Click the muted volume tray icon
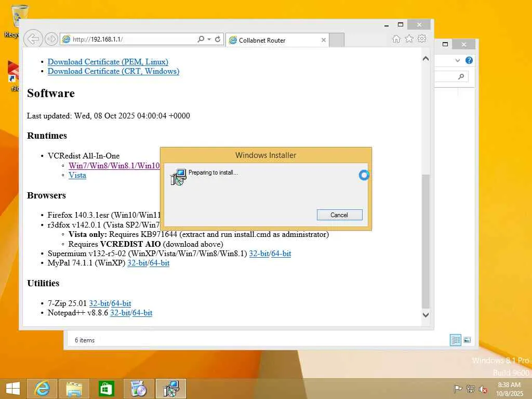532x399 pixels. 483,389
